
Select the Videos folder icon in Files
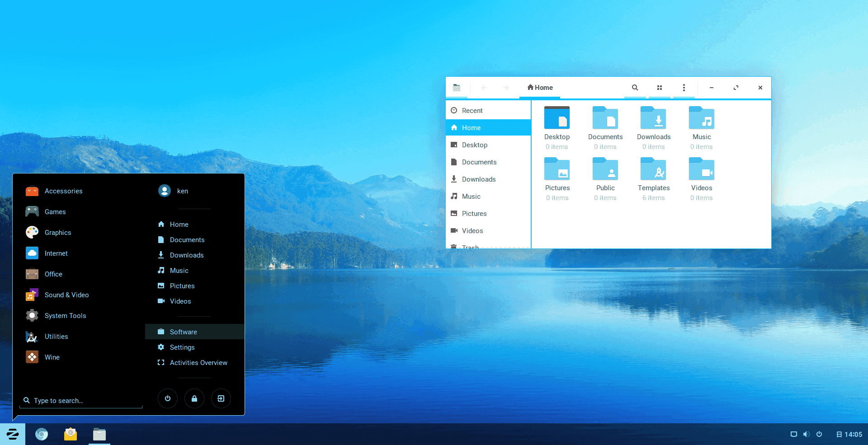[x=702, y=169]
